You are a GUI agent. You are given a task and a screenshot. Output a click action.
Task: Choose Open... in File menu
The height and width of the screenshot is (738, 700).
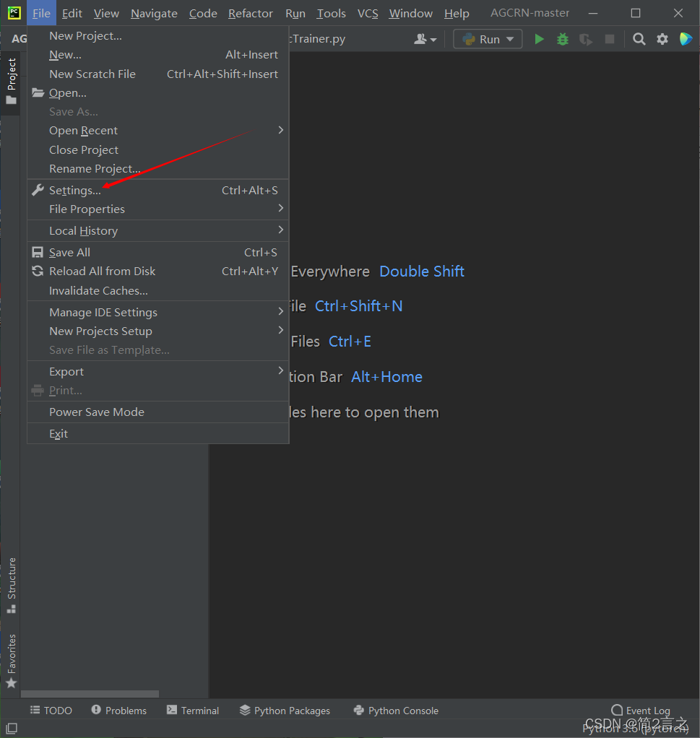click(157, 92)
